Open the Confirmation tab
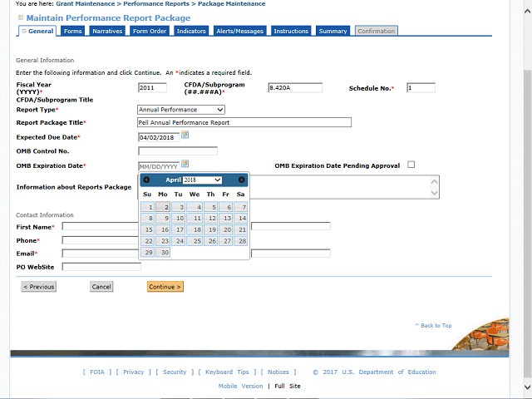 point(377,31)
